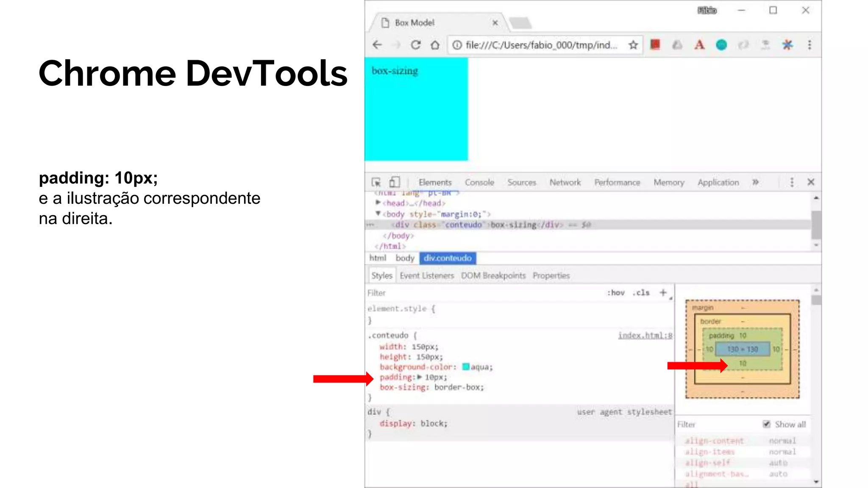Viewport: 868px width, 488px height.
Task: Open the Application tab
Action: click(x=718, y=182)
